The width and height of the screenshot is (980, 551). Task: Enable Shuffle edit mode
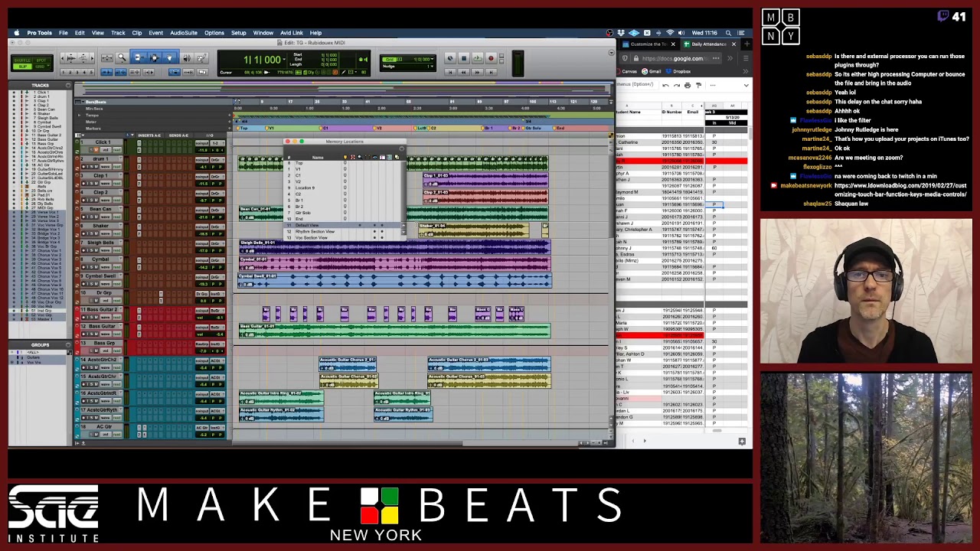pyautogui.click(x=22, y=60)
